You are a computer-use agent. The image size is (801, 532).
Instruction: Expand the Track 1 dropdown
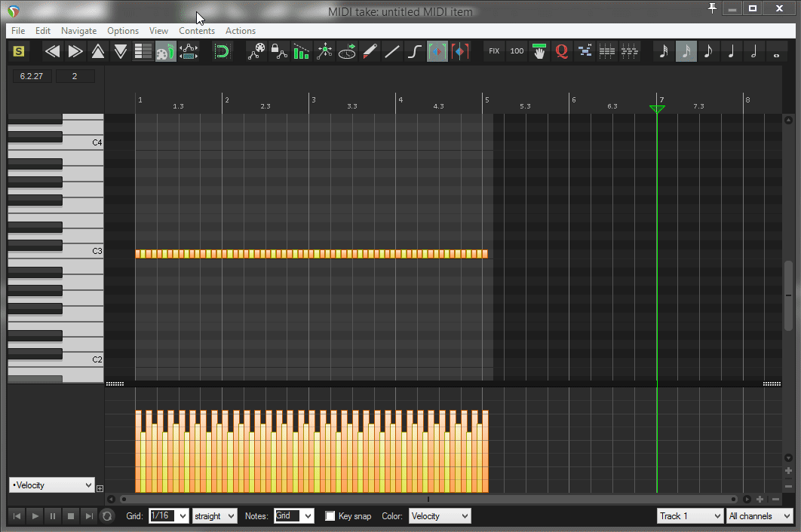689,516
